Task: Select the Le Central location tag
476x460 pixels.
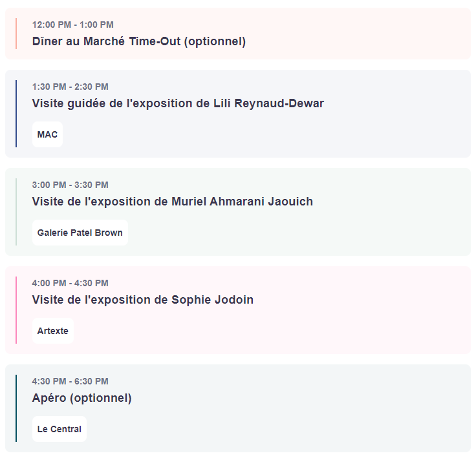Action: 59,429
